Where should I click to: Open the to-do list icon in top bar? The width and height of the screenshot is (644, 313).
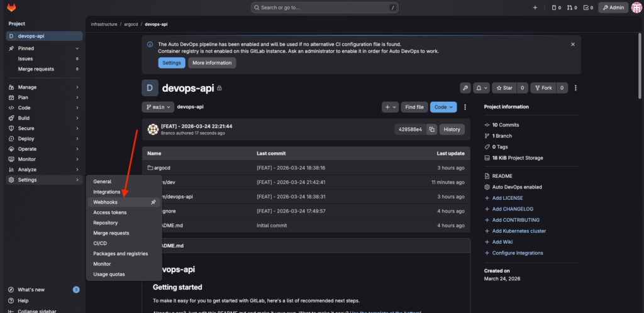pyautogui.click(x=588, y=8)
